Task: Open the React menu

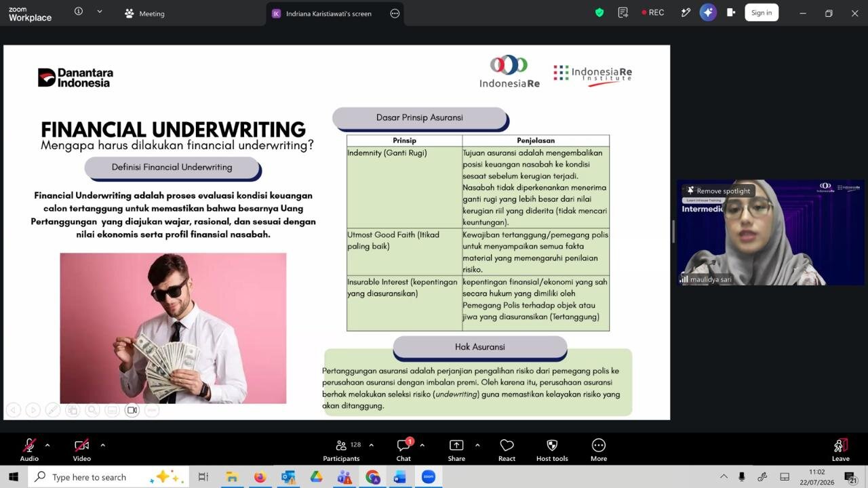Action: pos(507,450)
